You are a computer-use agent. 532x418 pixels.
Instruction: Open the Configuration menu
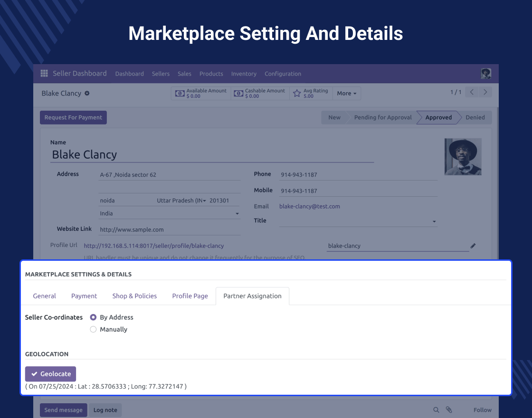(x=283, y=74)
